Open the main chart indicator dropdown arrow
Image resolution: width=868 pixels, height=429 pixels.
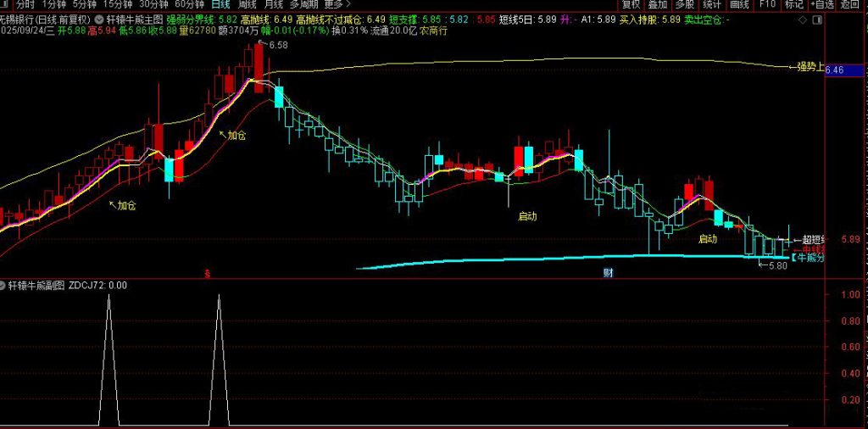point(100,19)
